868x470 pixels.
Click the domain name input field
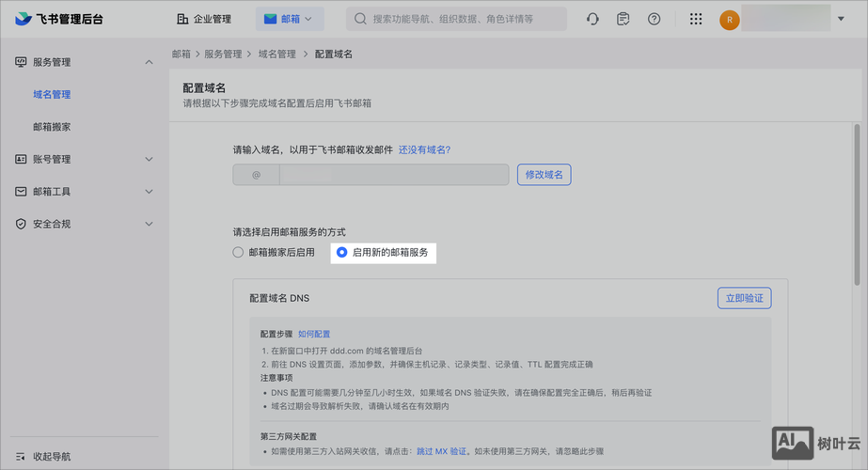394,175
